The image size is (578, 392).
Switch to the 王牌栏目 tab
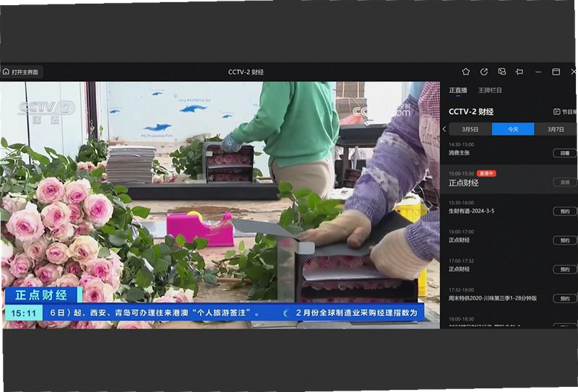tap(490, 90)
